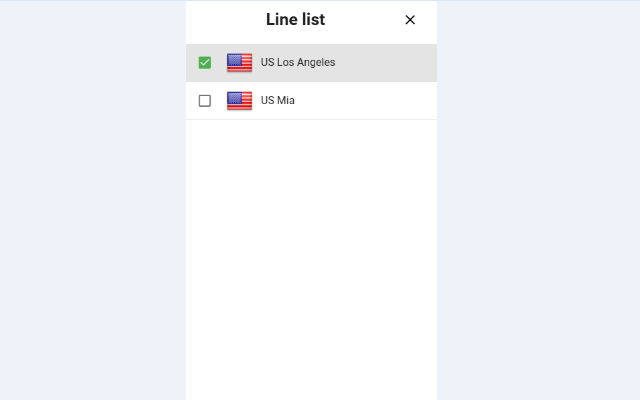The image size is (640, 400).
Task: Enable the US Mia checkbox
Action: 205,101
